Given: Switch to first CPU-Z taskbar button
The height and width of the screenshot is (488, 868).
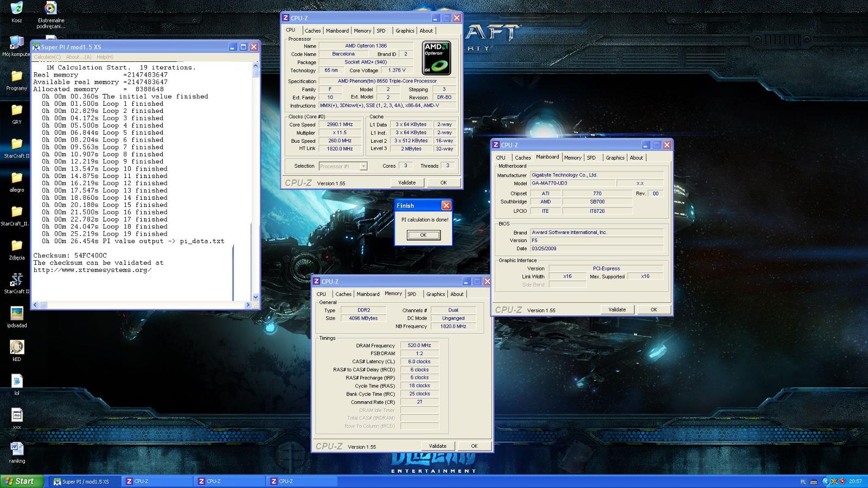Looking at the screenshot, I should (157, 481).
